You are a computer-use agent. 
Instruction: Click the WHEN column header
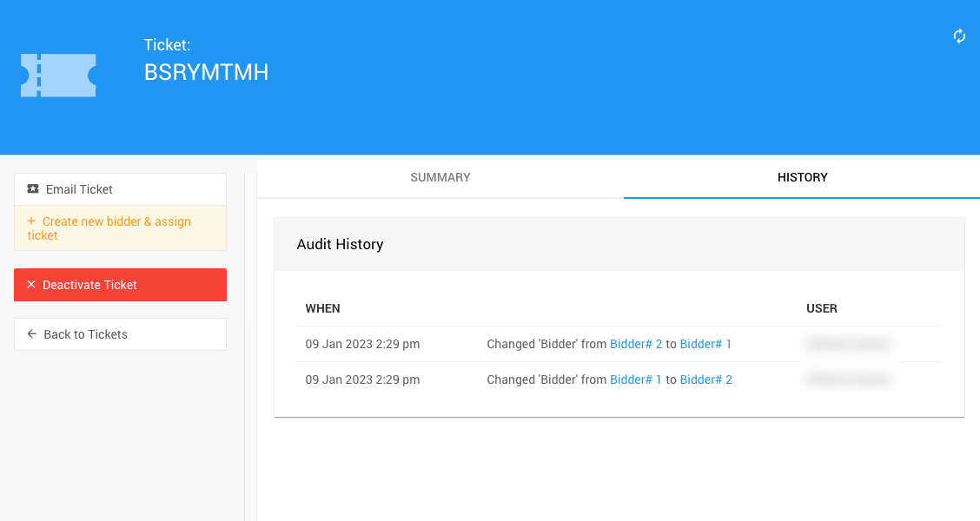pos(323,308)
